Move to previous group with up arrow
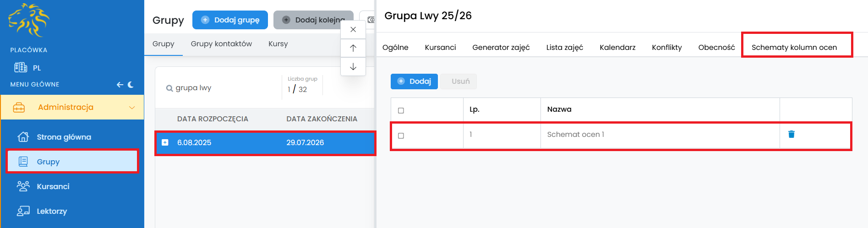Screen dimensions: 868x228 353,48
